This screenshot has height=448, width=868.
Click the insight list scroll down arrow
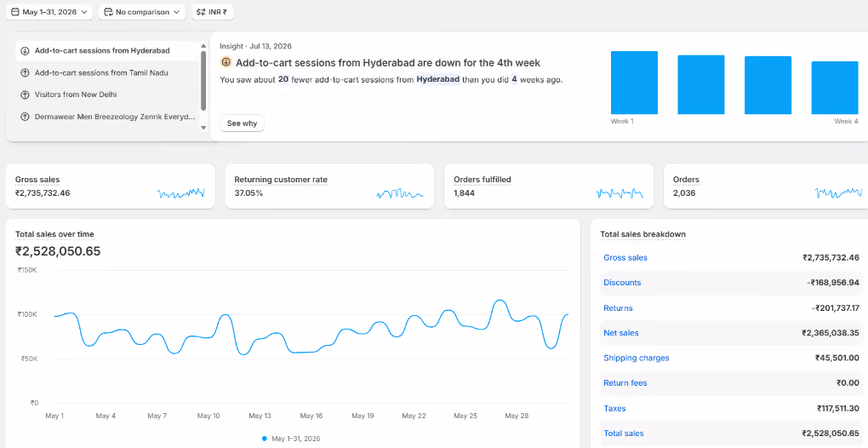203,128
